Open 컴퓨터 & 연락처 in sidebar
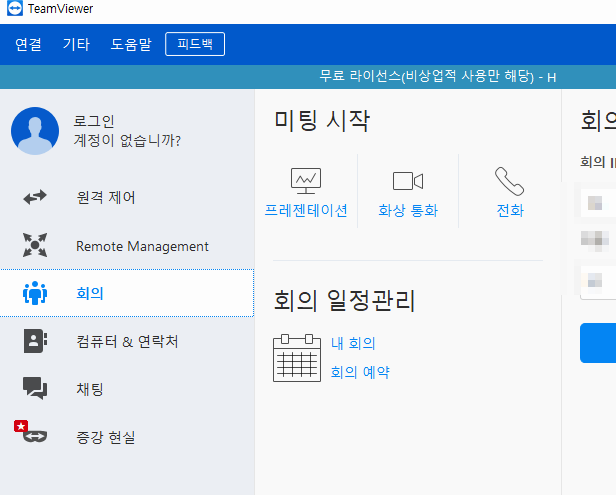Image resolution: width=616 pixels, height=495 pixels. [127, 341]
